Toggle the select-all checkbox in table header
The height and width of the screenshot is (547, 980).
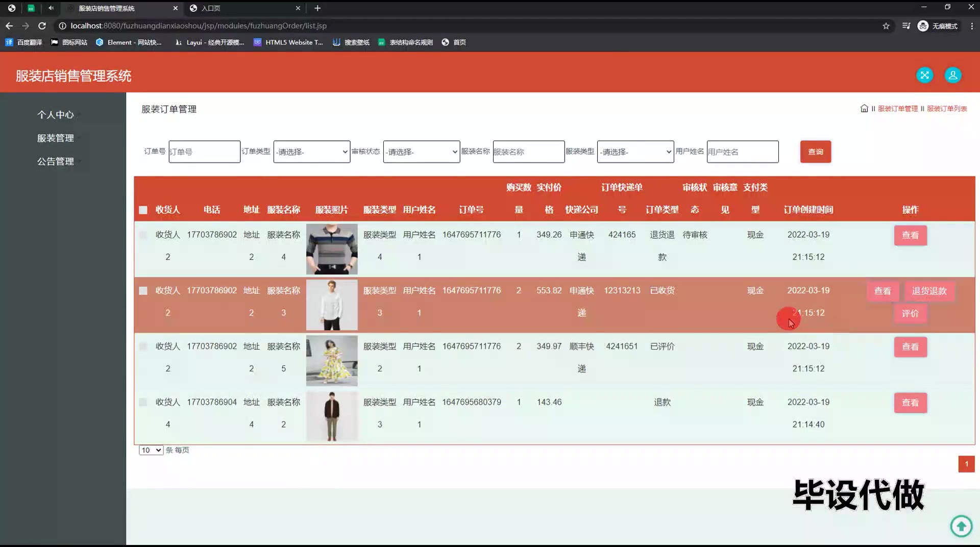[x=143, y=210]
